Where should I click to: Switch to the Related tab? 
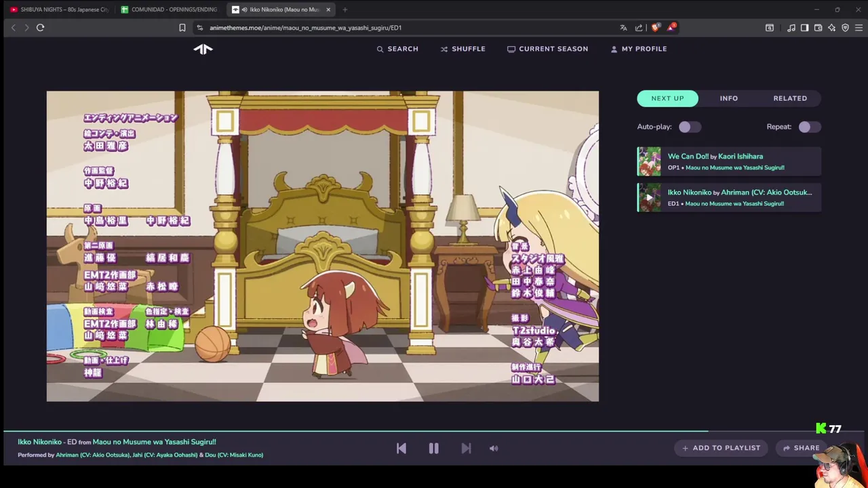click(x=790, y=98)
